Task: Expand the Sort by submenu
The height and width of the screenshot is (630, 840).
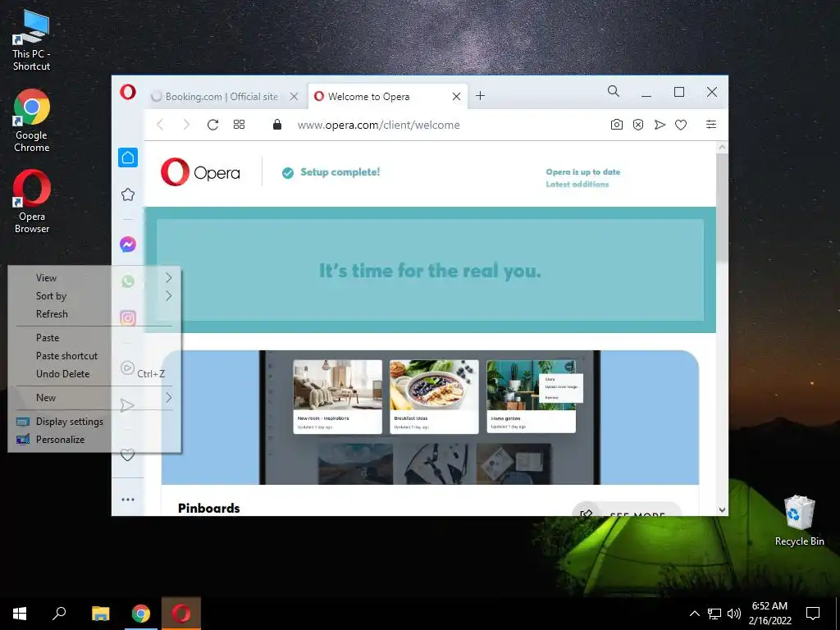Action: 94,295
